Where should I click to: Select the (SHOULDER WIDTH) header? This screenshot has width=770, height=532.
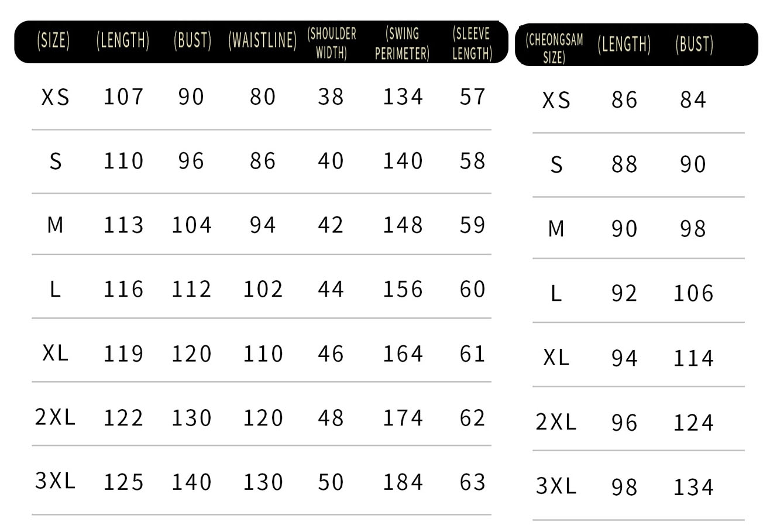coord(331,43)
